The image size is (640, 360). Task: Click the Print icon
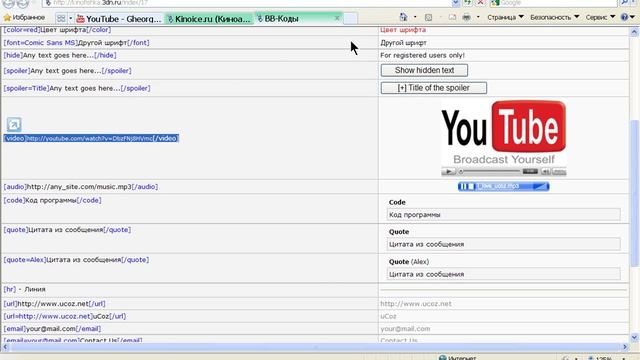point(467,17)
